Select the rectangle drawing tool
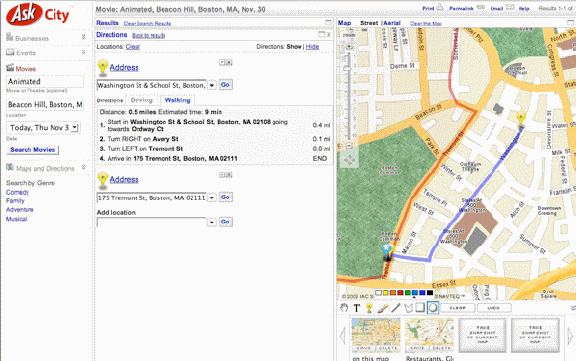The width and height of the screenshot is (576, 361). [420, 307]
